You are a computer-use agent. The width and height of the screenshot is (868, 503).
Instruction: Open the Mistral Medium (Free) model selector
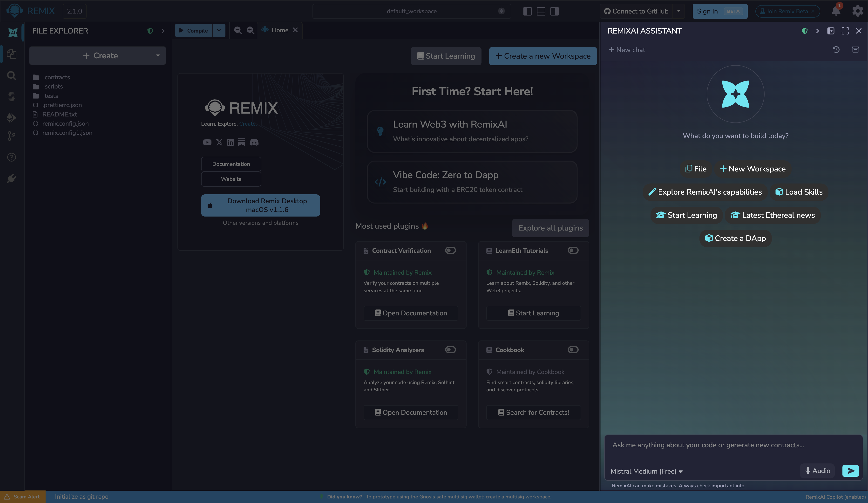click(646, 471)
